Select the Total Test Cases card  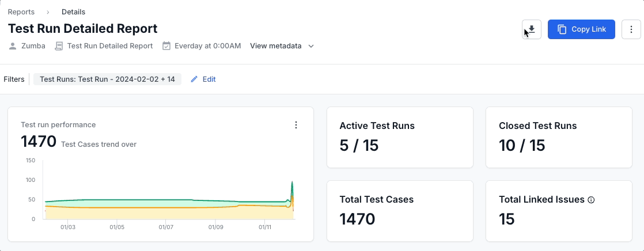400,211
